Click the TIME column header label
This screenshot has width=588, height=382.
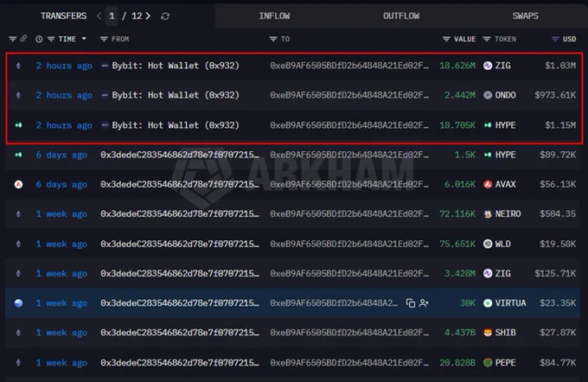click(67, 39)
